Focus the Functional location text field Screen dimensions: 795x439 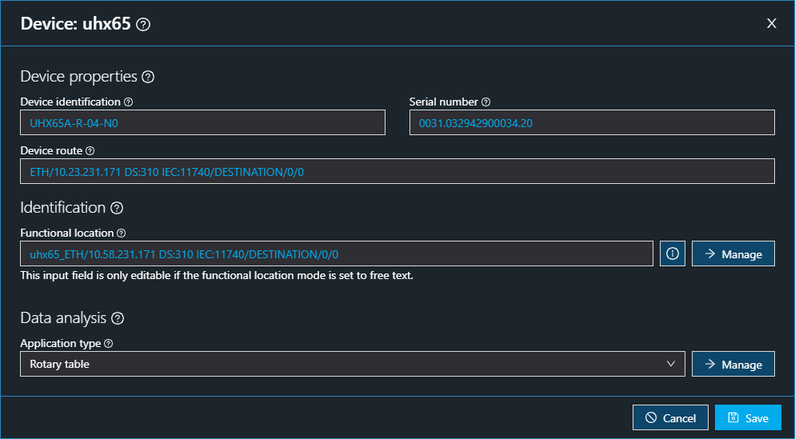(x=337, y=254)
